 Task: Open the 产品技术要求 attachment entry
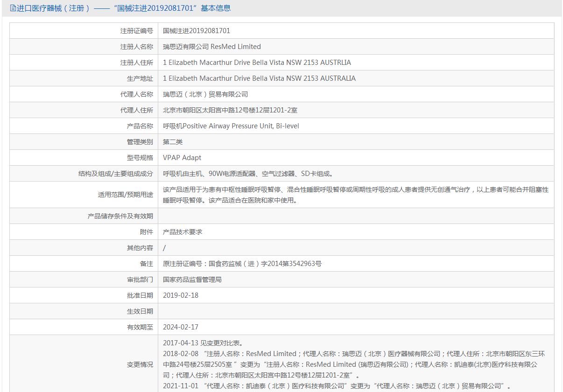point(183,232)
